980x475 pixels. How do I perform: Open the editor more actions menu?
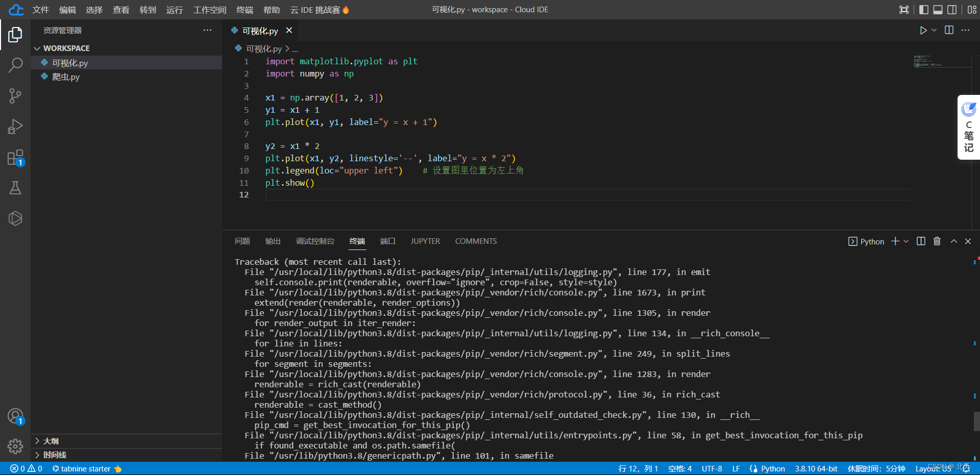pyautogui.click(x=965, y=30)
